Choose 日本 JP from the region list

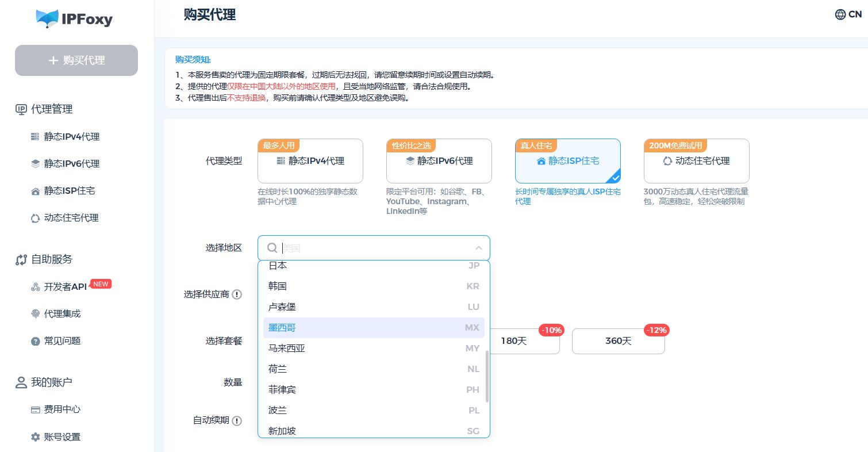374,266
